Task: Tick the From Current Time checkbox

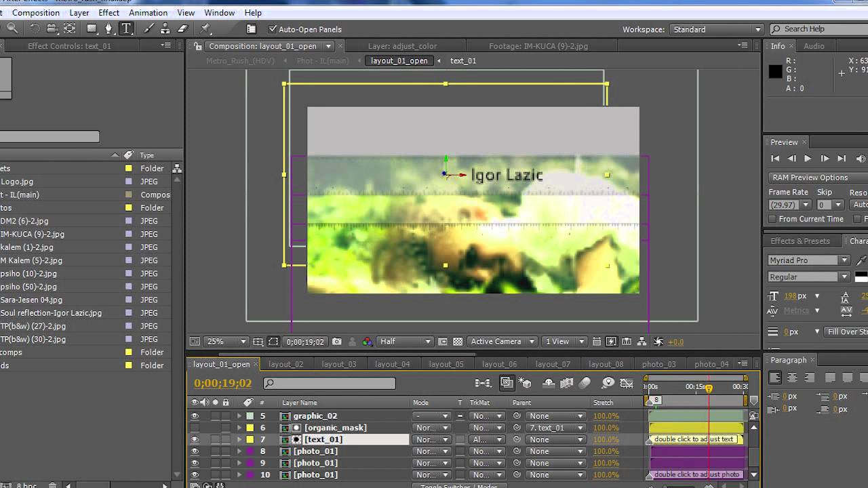Action: (x=772, y=219)
